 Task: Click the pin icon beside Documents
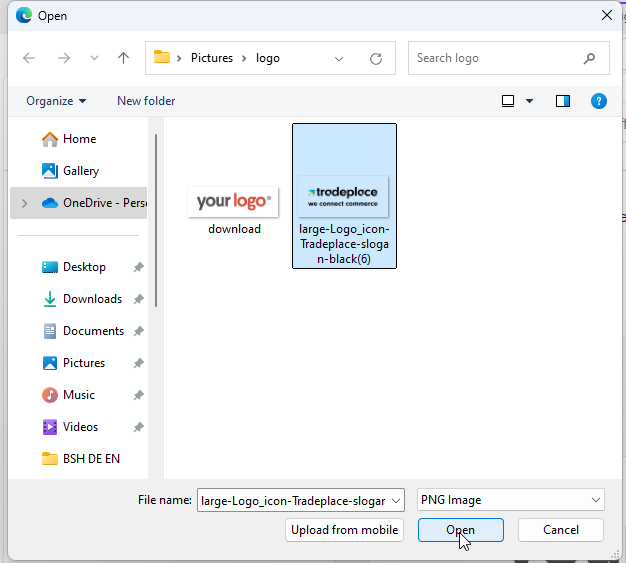pos(139,331)
